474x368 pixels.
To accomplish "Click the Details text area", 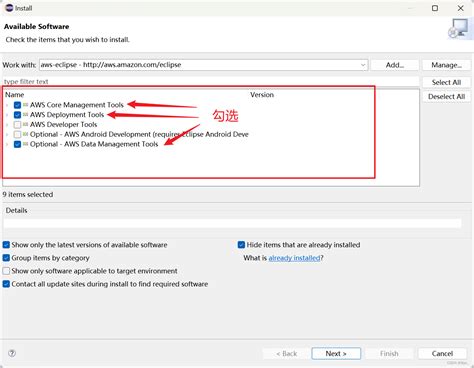I will pyautogui.click(x=232, y=223).
